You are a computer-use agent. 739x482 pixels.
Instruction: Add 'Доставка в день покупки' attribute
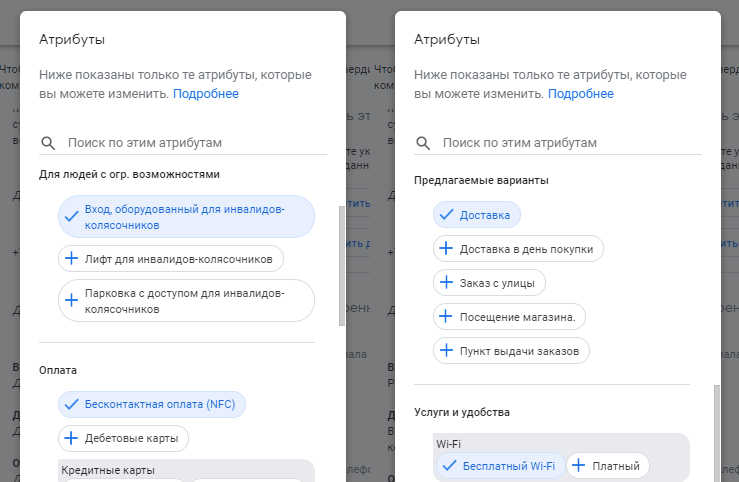coord(518,249)
